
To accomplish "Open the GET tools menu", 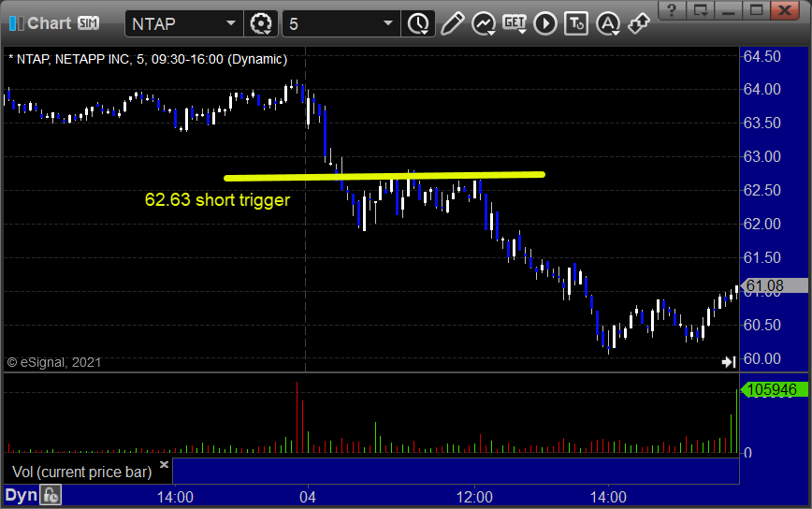I will [x=515, y=23].
